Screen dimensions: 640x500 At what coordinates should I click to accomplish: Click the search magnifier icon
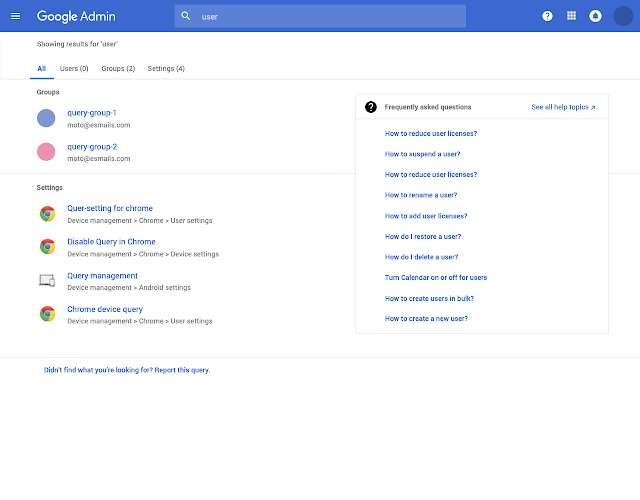(186, 16)
